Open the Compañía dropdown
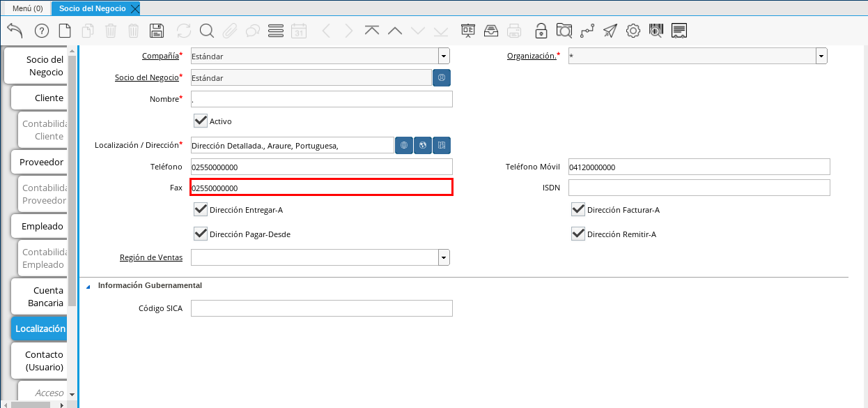The width and height of the screenshot is (868, 408). 444,56
